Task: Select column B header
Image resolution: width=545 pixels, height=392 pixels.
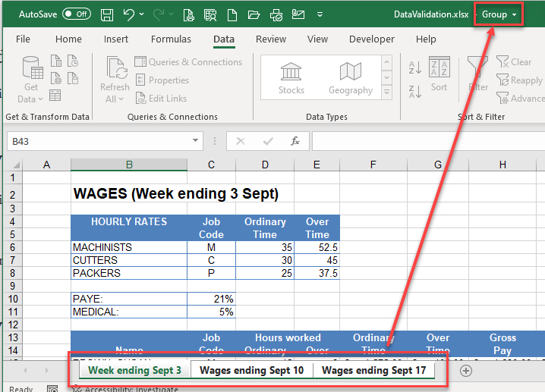Action: click(129, 165)
